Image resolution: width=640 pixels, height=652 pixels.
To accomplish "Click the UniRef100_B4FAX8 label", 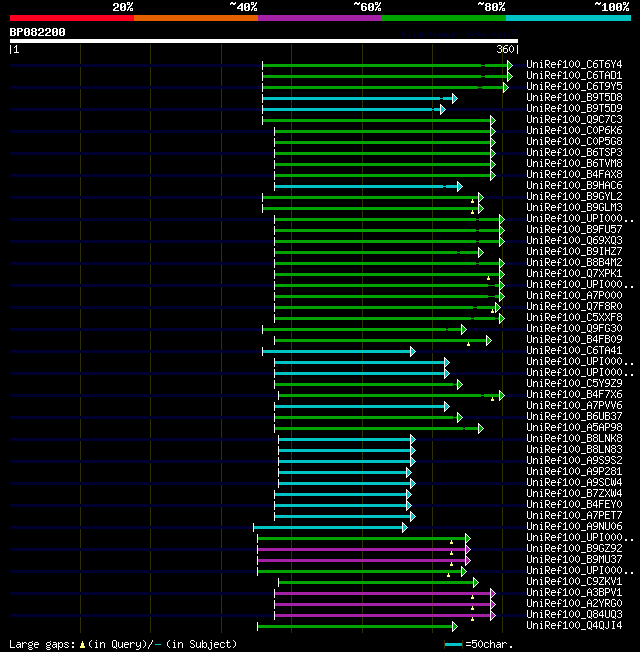I will (x=574, y=174).
